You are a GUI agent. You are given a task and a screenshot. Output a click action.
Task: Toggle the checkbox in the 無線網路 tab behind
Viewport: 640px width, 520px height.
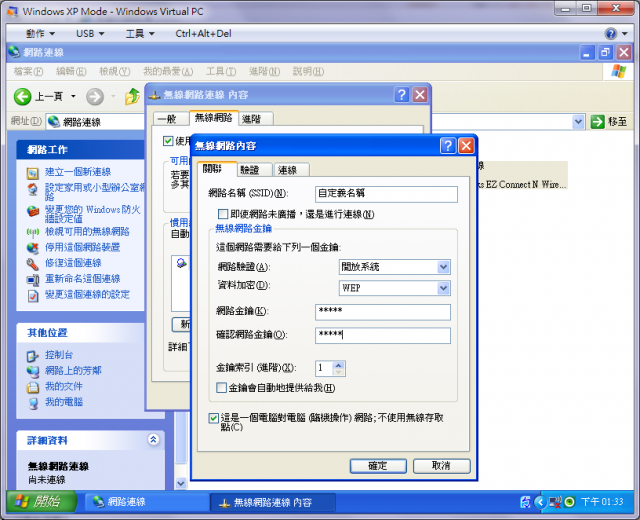click(168, 141)
